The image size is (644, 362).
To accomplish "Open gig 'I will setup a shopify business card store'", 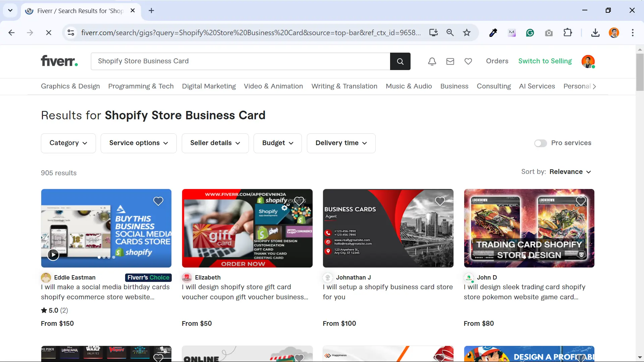I will [x=388, y=292].
